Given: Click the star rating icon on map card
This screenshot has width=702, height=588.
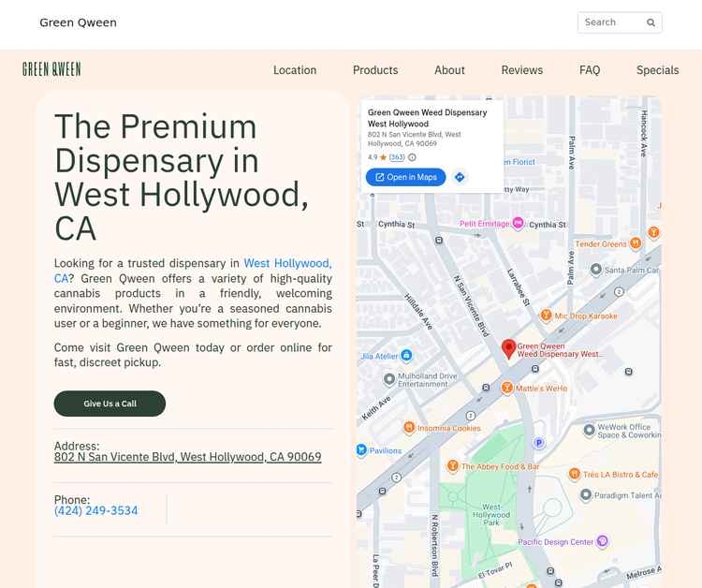Looking at the screenshot, I should pos(383,157).
